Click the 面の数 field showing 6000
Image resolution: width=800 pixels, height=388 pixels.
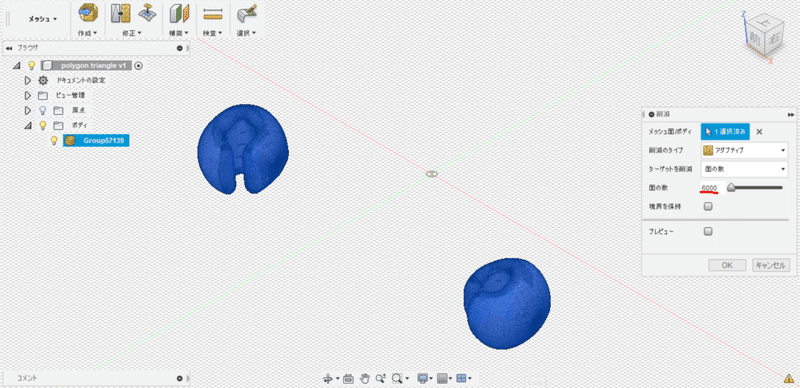[713, 188]
